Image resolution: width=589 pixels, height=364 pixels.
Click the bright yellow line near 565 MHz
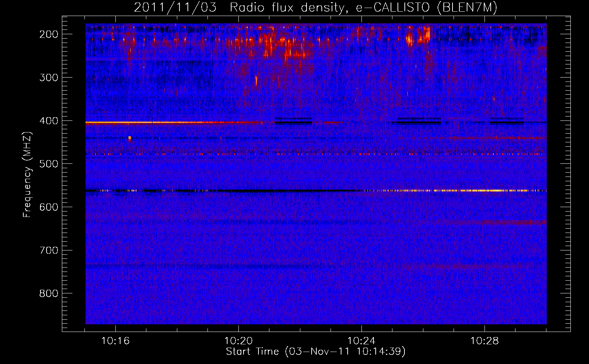click(455, 190)
